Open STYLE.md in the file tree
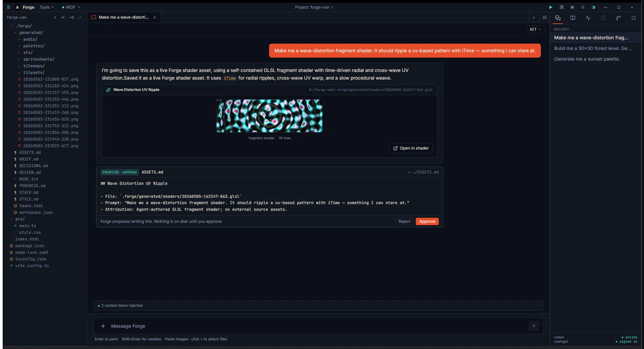Viewport: 644px width, 349px height. [29, 199]
